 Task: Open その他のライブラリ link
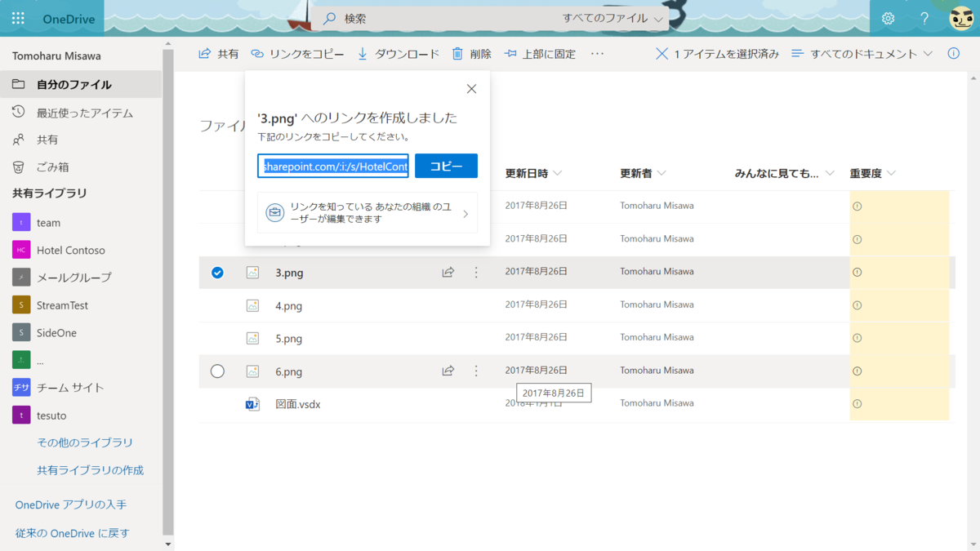(x=85, y=442)
